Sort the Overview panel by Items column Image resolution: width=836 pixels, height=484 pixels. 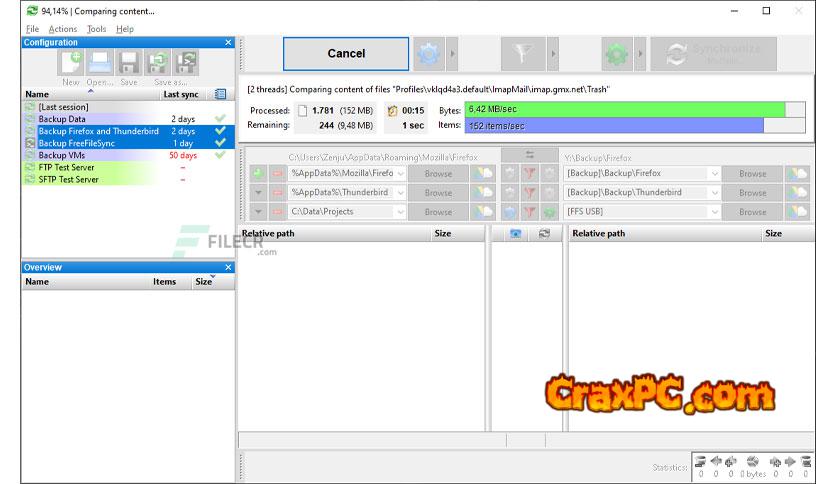pyautogui.click(x=164, y=282)
